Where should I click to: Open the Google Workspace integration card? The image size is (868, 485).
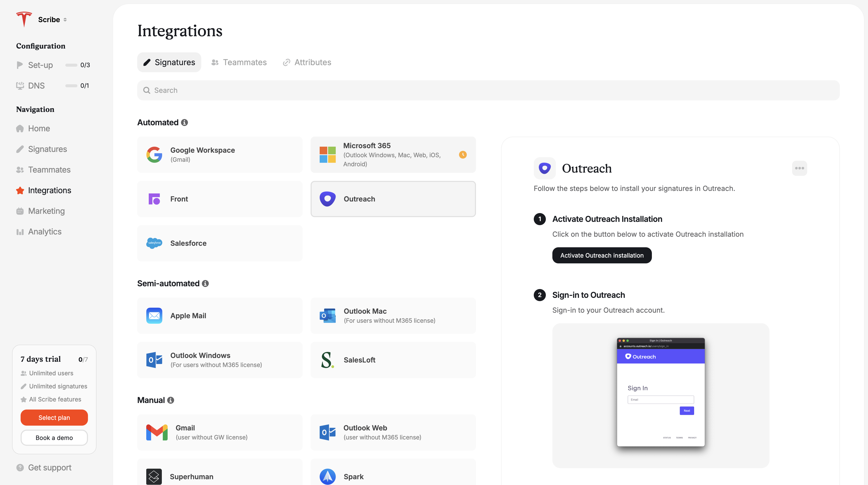coord(220,155)
